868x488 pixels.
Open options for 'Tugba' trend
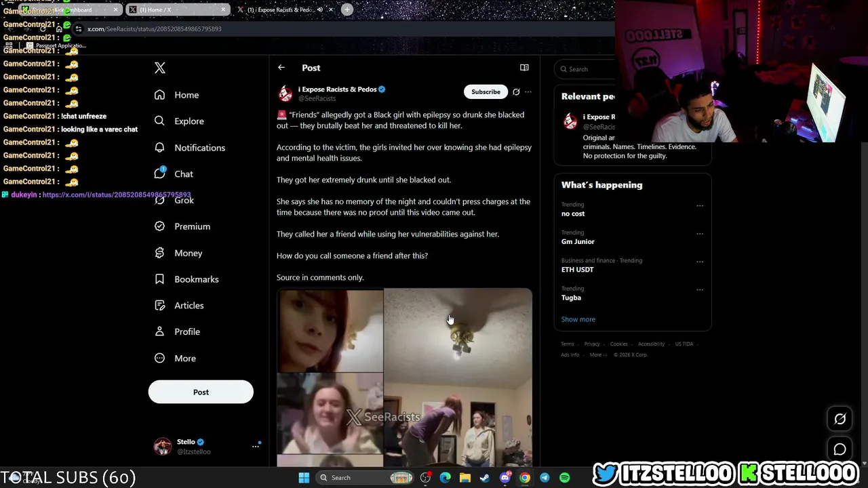point(700,289)
